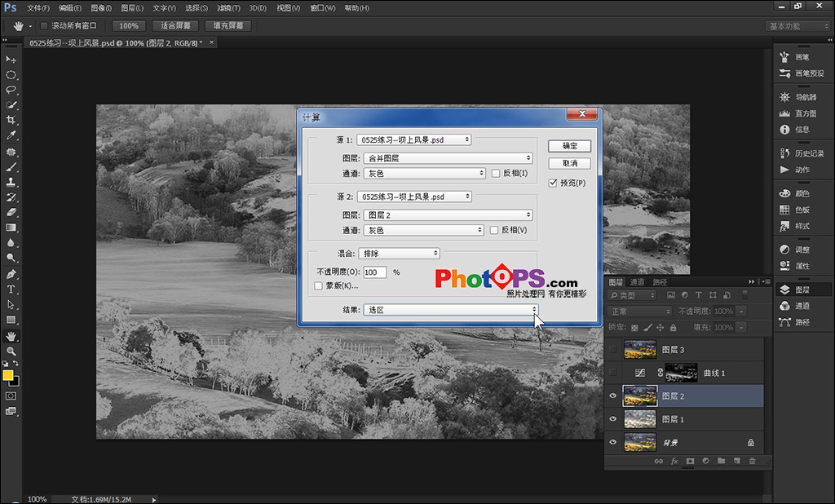Image resolution: width=835 pixels, height=504 pixels.
Task: Open the 基本功能 workspace dropdown
Action: 799,26
